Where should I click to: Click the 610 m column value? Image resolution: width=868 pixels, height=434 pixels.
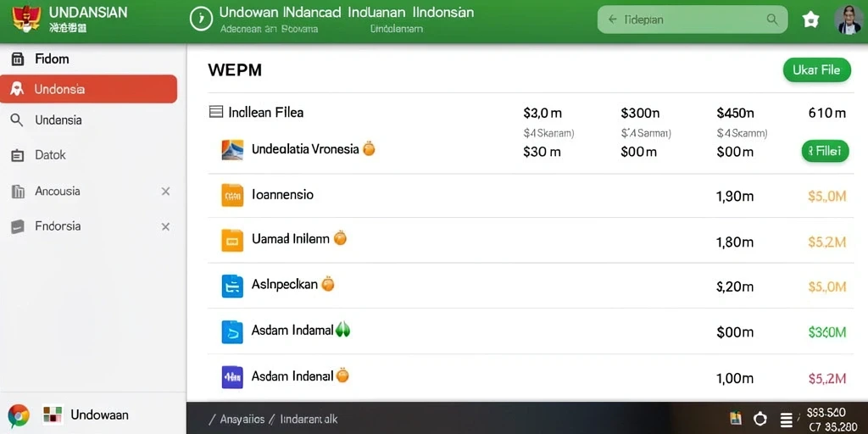click(827, 113)
